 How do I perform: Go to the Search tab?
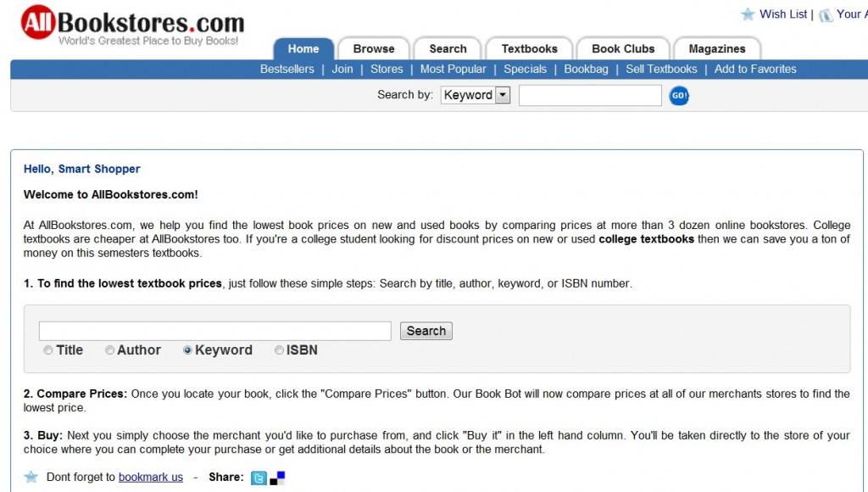click(x=448, y=48)
